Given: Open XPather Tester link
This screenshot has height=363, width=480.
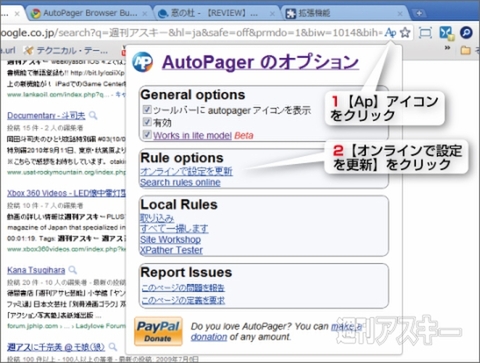Looking at the screenshot, I should (171, 250).
